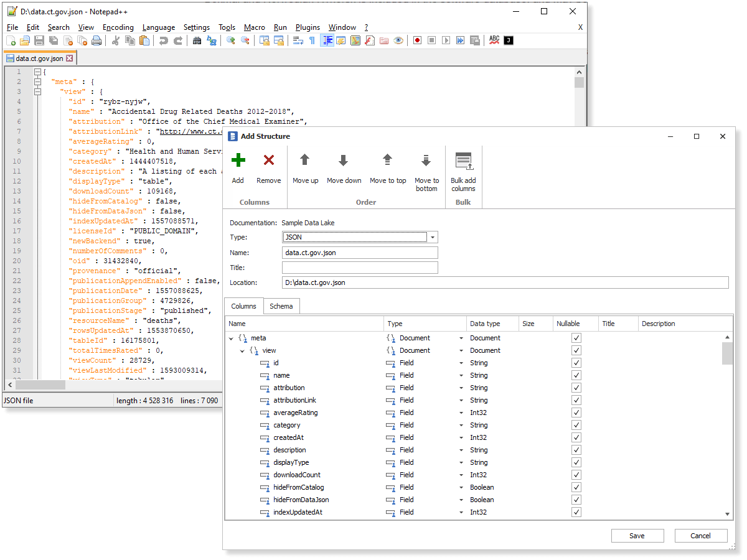
Task: Open the Plugins menu in Notepad++
Action: coord(308,27)
